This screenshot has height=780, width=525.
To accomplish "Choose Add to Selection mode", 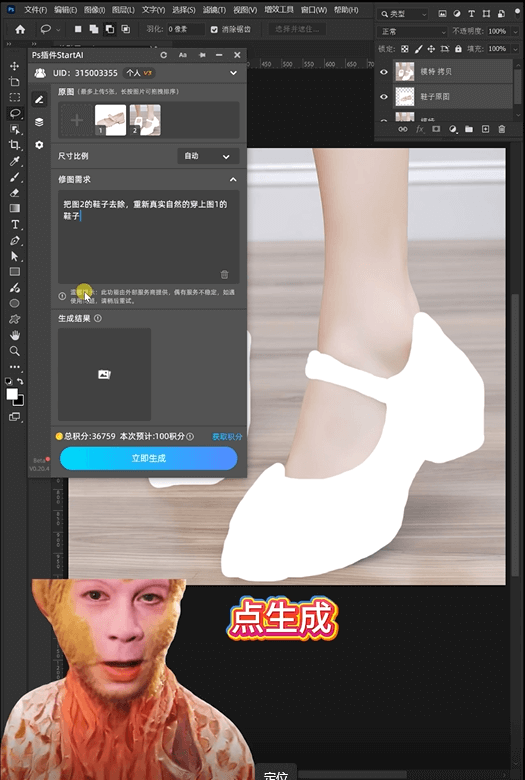I will [x=94, y=29].
